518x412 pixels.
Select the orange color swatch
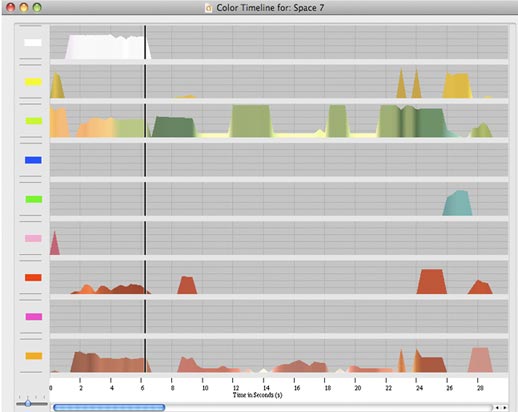click(x=34, y=356)
